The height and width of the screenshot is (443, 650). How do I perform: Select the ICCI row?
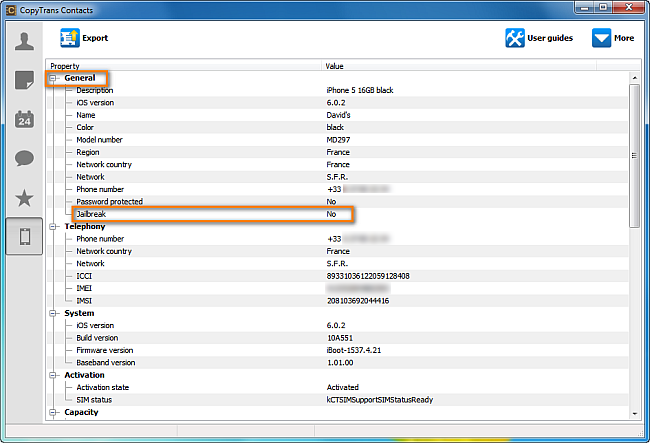click(338, 276)
